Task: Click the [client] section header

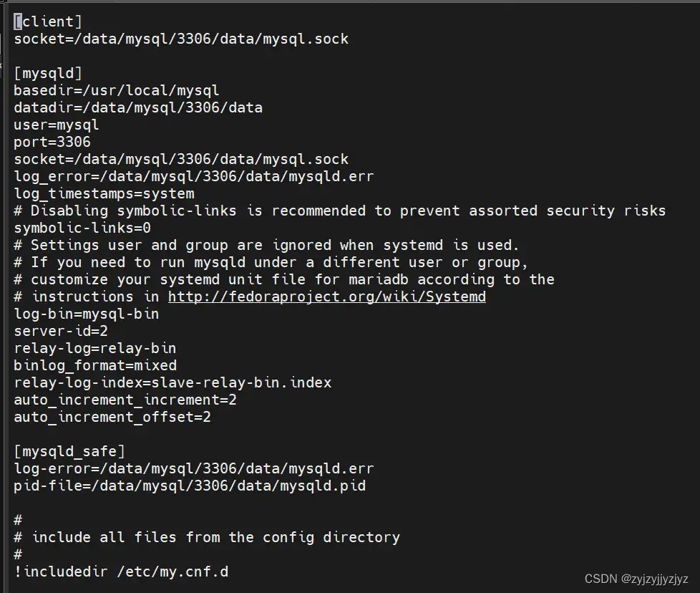Action: 48,21
